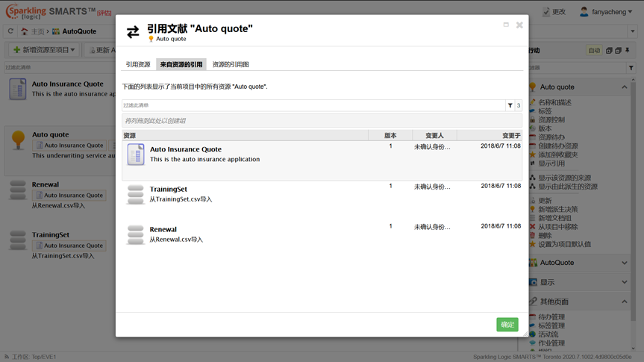
Task: Switch to the 引用资源 tab
Action: coord(138,65)
